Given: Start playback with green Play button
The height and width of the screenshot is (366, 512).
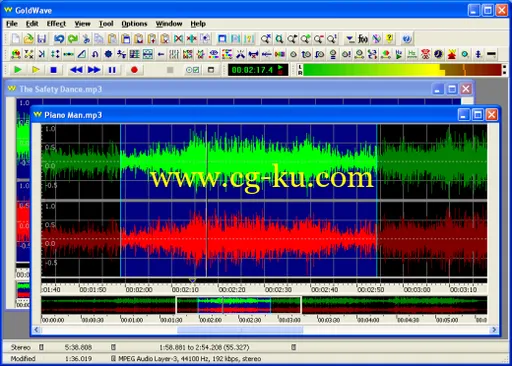Looking at the screenshot, I should tap(17, 70).
